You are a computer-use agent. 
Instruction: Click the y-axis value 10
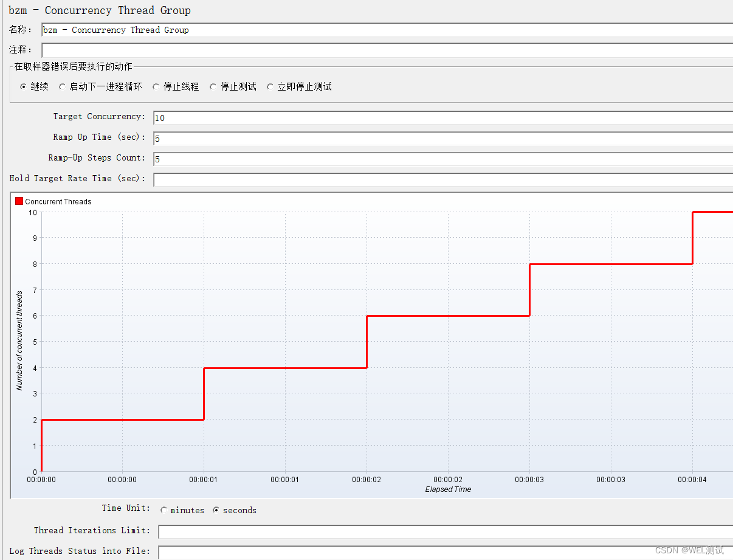click(x=33, y=212)
